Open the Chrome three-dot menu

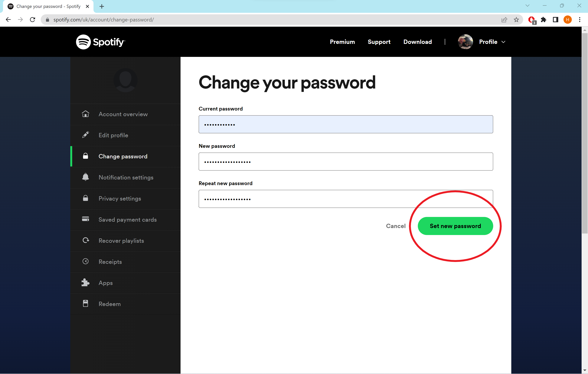point(580,20)
